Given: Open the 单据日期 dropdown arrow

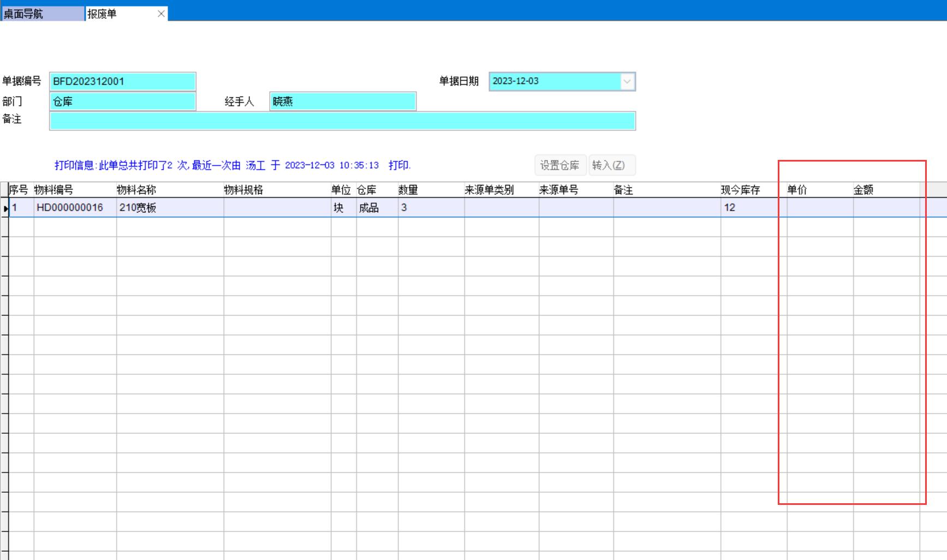Looking at the screenshot, I should coord(627,81).
